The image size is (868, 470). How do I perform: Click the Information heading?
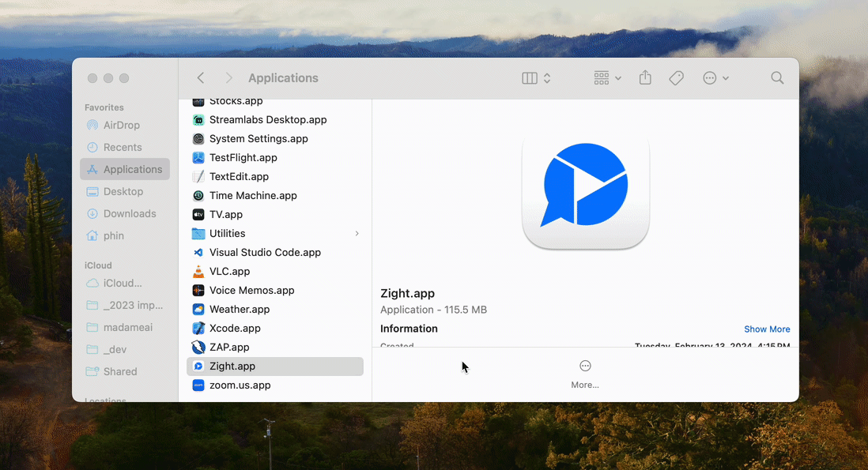[x=409, y=329]
